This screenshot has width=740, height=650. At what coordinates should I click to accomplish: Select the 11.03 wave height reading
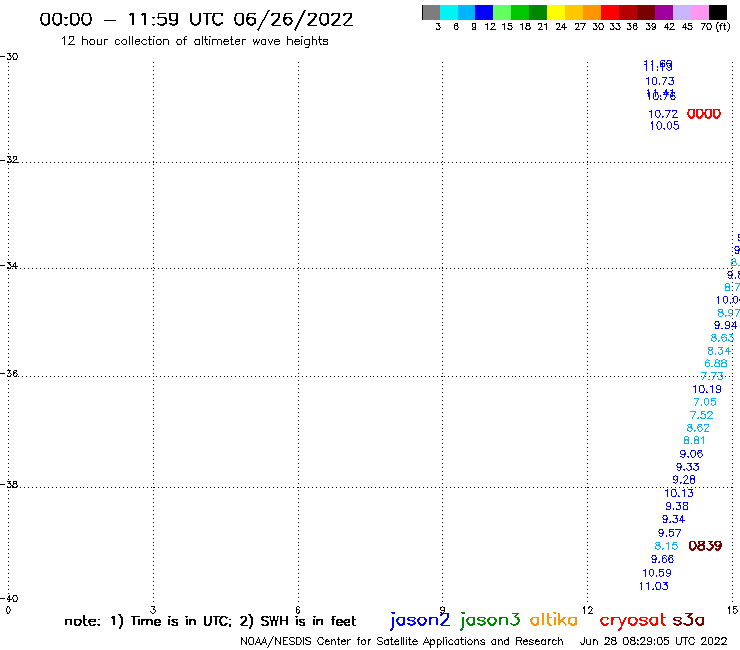pos(653,586)
